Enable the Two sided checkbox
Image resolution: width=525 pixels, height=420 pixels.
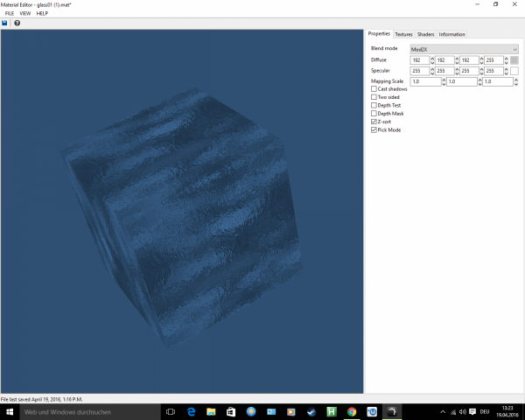(374, 97)
